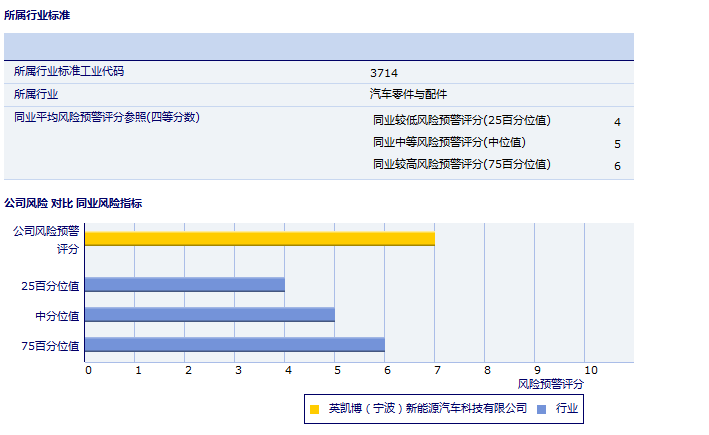
Task: Click the 风险预警评分 x-axis title
Action: click(551, 383)
